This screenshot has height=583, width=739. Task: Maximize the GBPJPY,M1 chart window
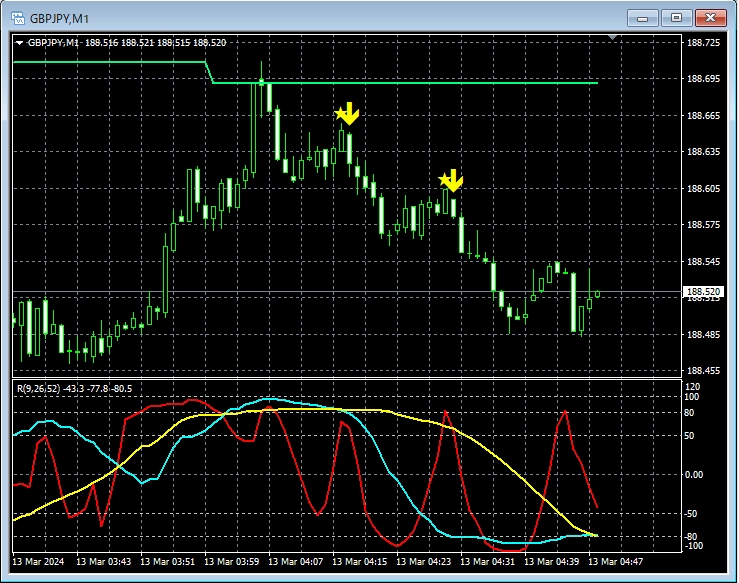[x=677, y=17]
